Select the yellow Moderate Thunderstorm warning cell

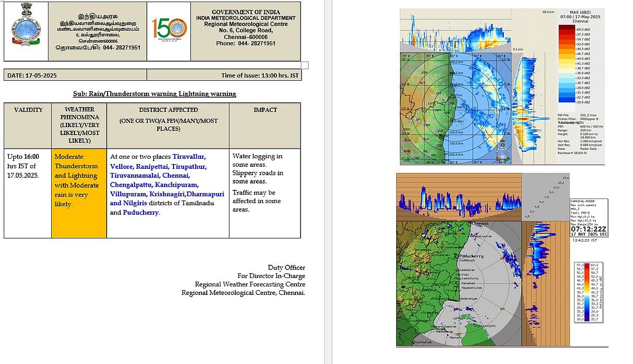(x=79, y=193)
